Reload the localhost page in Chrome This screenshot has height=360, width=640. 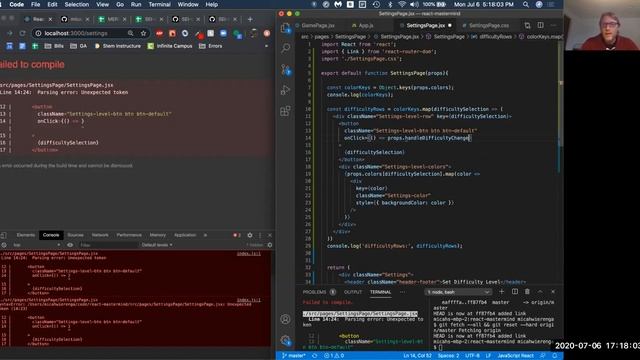(x=22, y=33)
